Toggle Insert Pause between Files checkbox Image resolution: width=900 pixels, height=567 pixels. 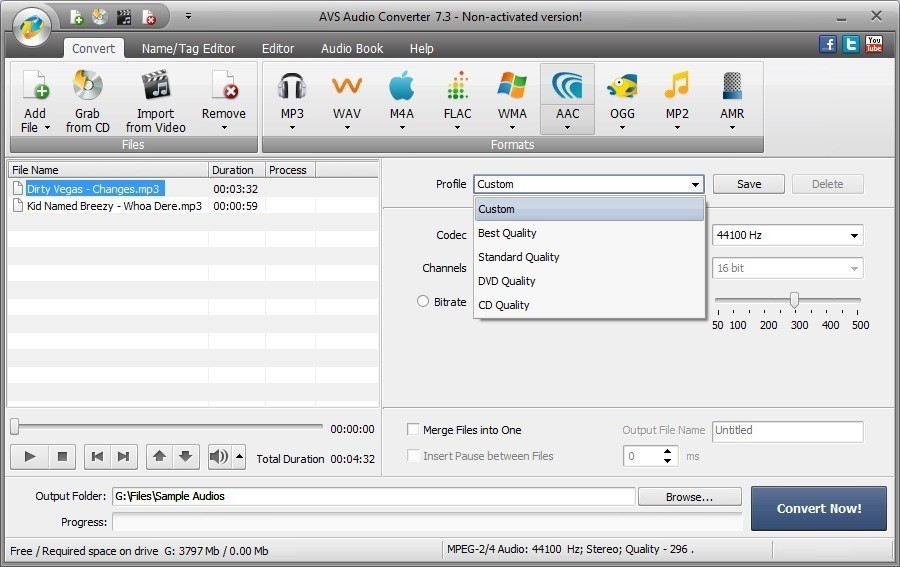pos(413,456)
